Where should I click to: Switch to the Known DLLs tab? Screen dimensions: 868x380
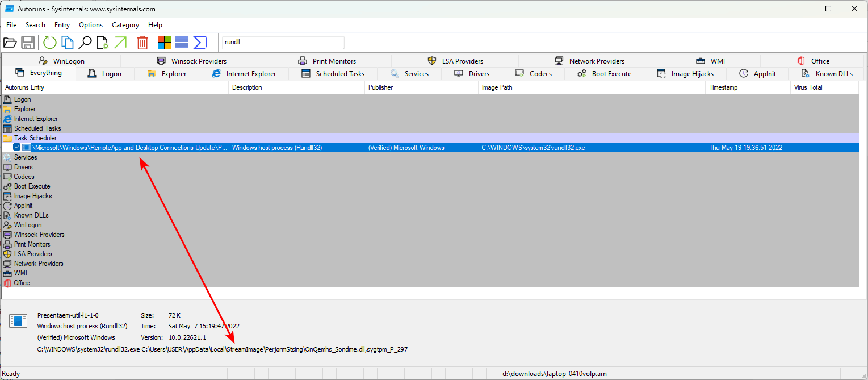point(827,73)
